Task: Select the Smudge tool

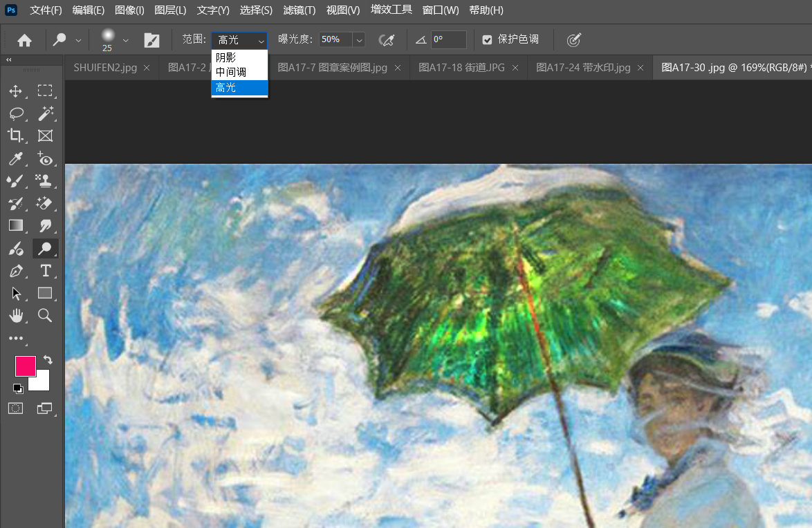Action: 45,226
